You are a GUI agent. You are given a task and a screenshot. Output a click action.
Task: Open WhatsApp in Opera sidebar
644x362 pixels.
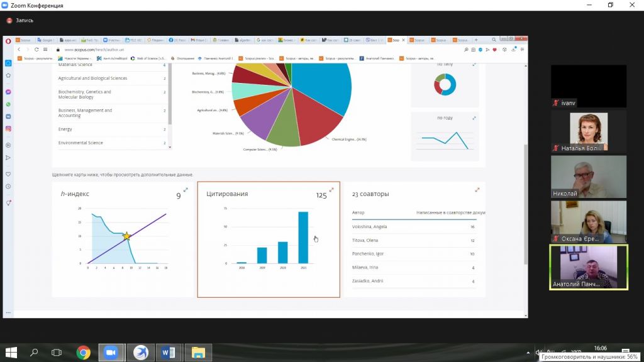click(x=8, y=104)
